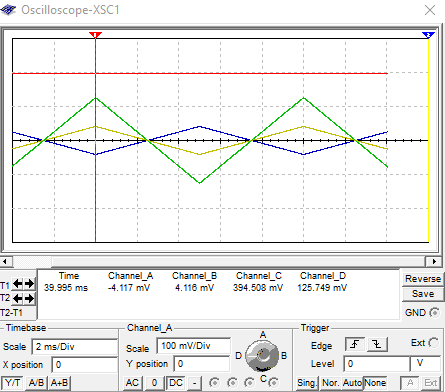Select rising edge trigger icon

pos(355,344)
